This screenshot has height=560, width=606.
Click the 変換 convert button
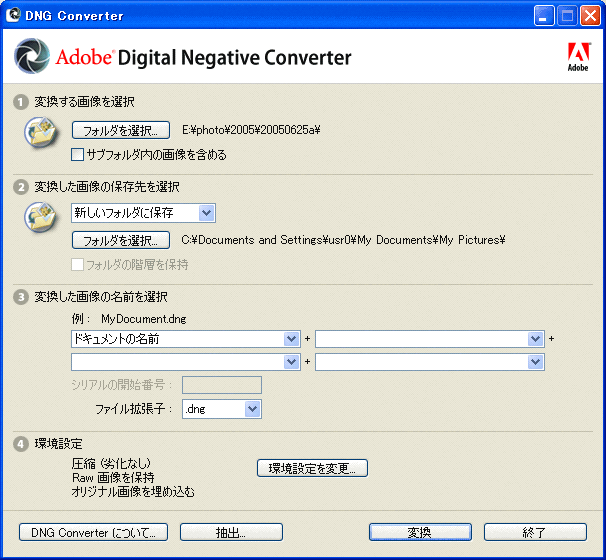pos(419,532)
